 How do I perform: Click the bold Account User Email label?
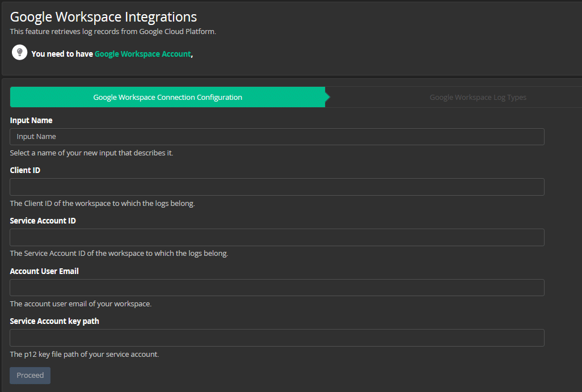coord(44,271)
